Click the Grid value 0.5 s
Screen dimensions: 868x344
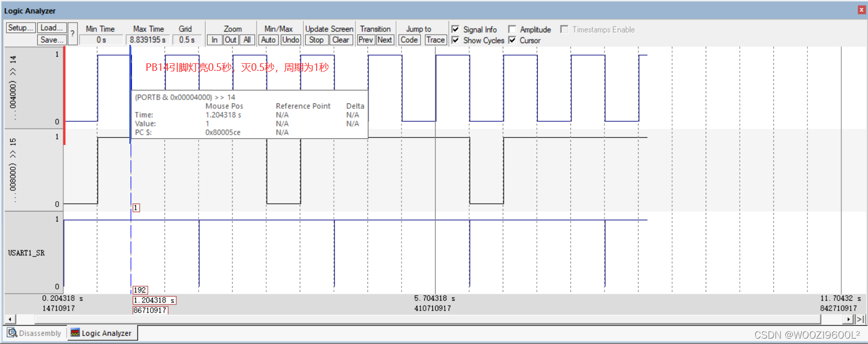[187, 40]
